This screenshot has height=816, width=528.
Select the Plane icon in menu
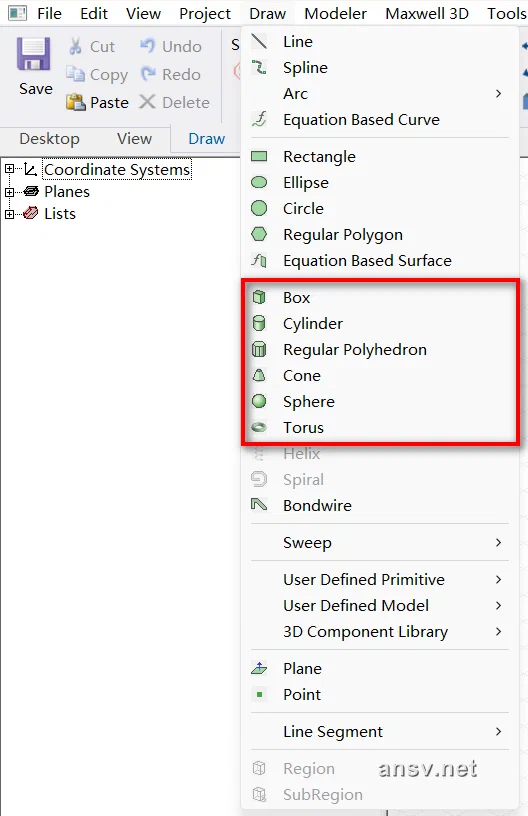point(259,668)
